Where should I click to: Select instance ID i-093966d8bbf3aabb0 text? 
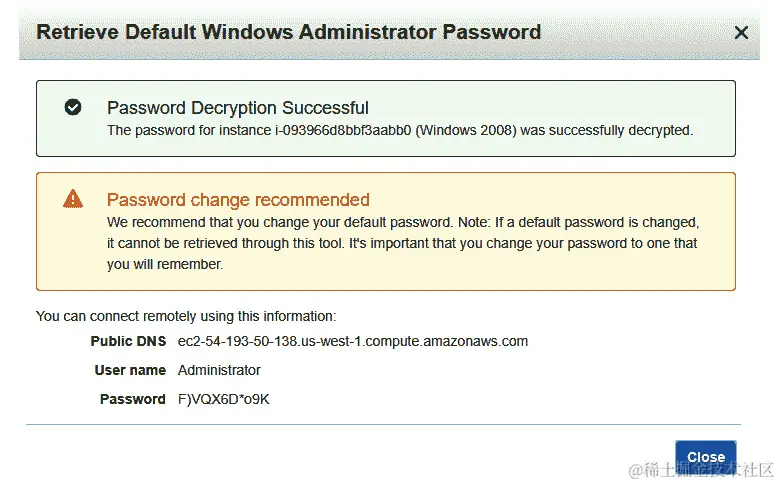pyautogui.click(x=343, y=130)
